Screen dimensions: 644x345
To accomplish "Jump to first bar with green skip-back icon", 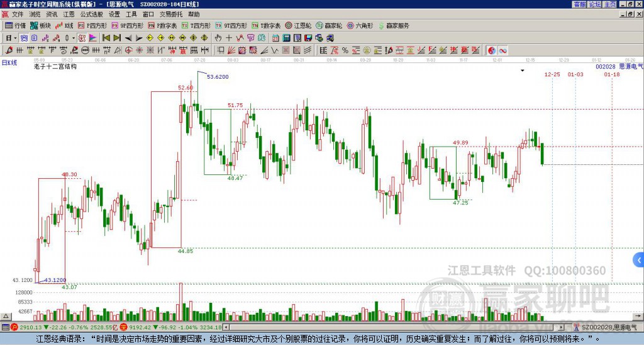I will (106, 38).
